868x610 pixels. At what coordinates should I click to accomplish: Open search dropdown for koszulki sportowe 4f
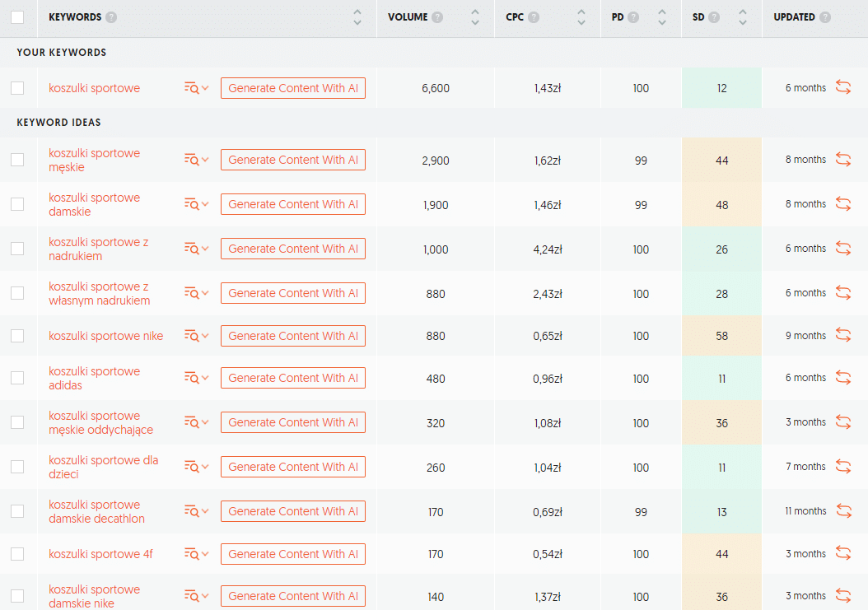[197, 554]
